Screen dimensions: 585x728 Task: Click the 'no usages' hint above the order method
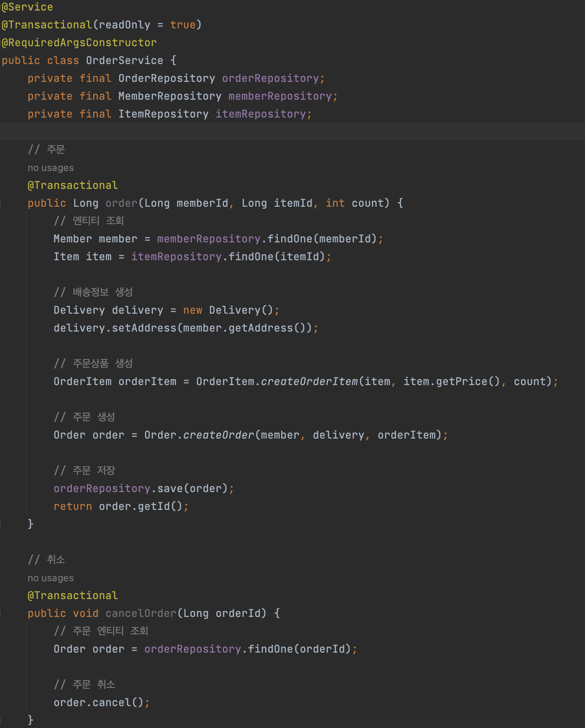(51, 168)
